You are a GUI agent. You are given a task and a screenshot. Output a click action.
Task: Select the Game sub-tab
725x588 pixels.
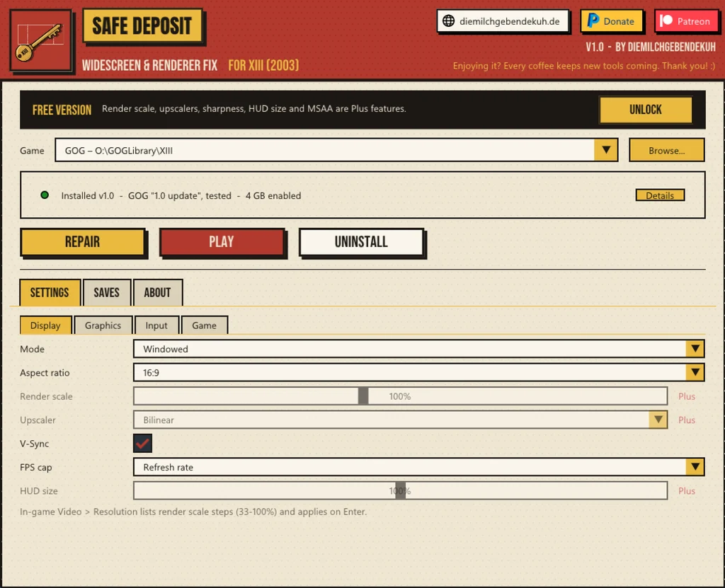click(205, 325)
